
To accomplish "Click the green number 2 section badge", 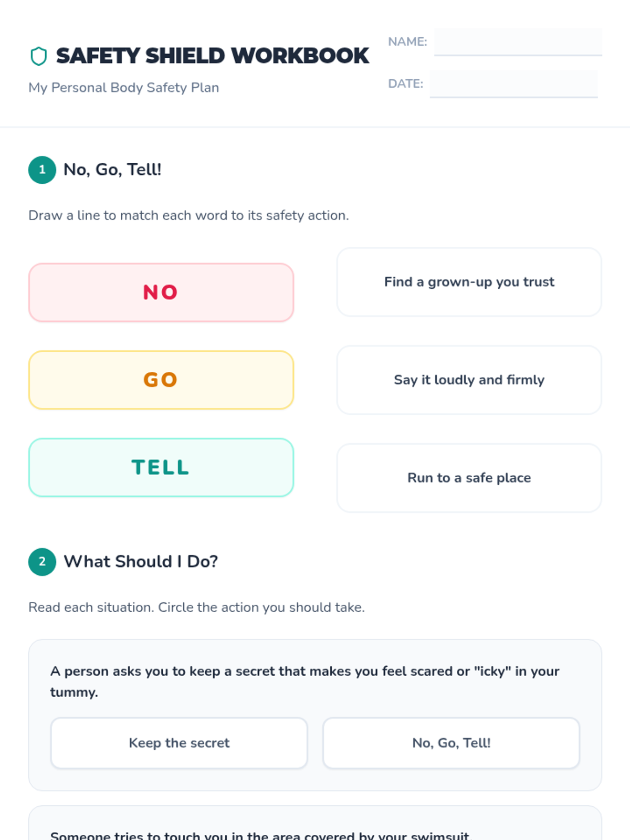I will 42,562.
